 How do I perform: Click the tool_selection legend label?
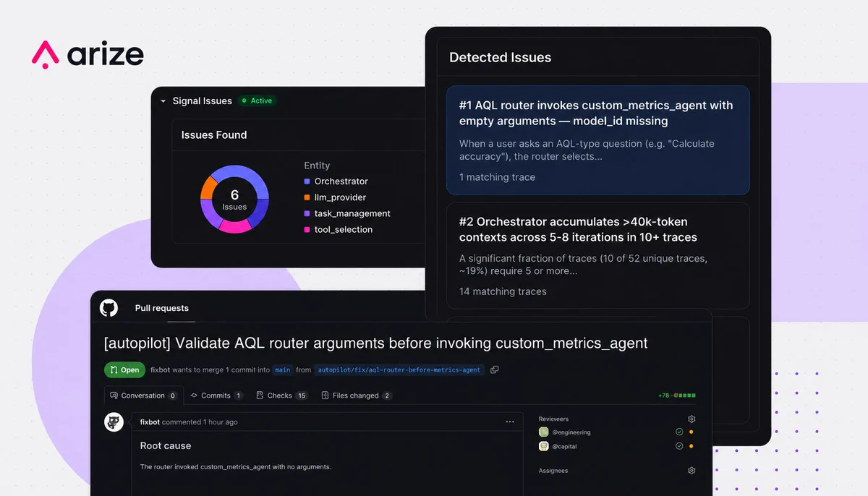coord(344,229)
